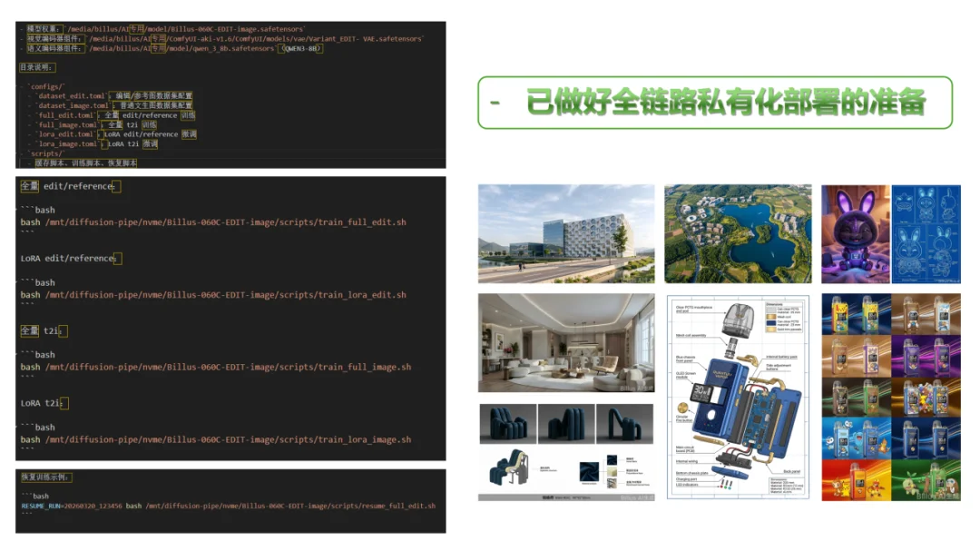Open the aerial lake campus image
Image resolution: width=980 pixels, height=551 pixels.
pos(736,233)
